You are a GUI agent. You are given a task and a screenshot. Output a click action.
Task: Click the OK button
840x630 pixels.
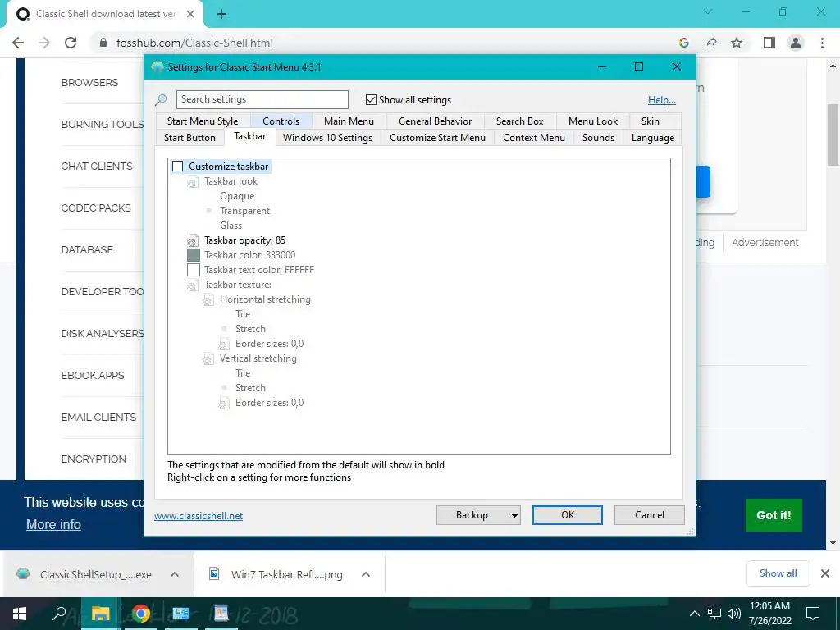pyautogui.click(x=568, y=515)
